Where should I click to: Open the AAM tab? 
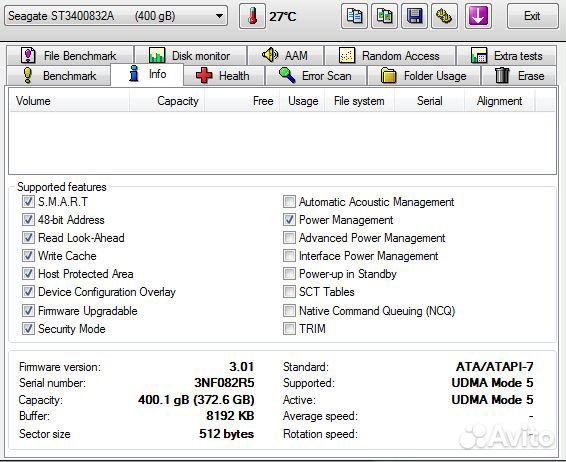point(285,56)
